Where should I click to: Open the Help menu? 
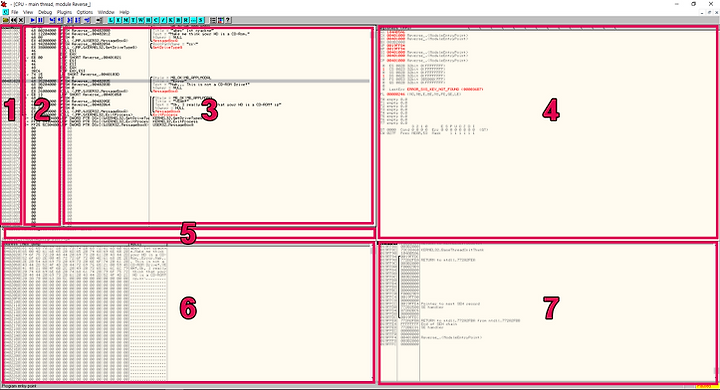click(124, 12)
